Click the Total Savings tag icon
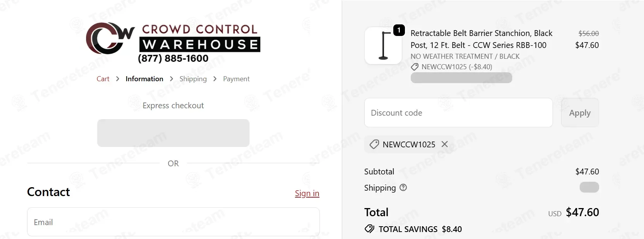 click(369, 229)
